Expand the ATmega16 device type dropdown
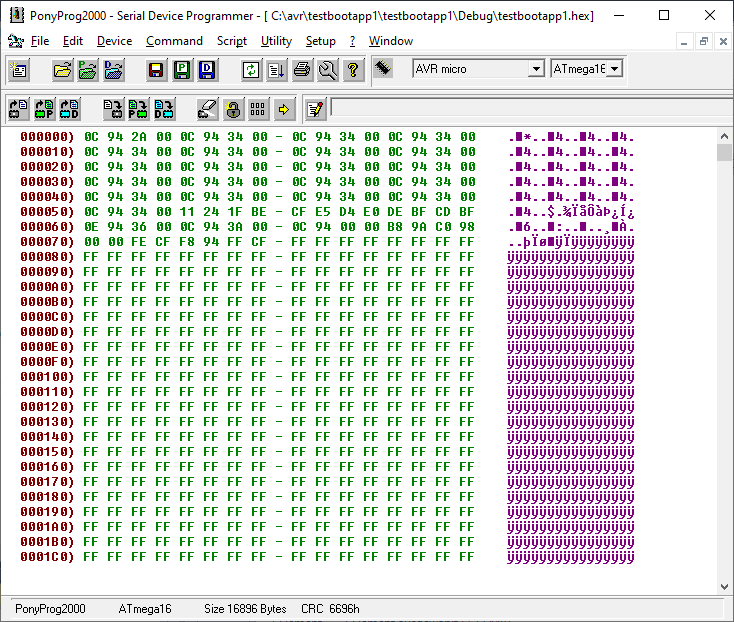The width and height of the screenshot is (734, 622). coord(615,69)
